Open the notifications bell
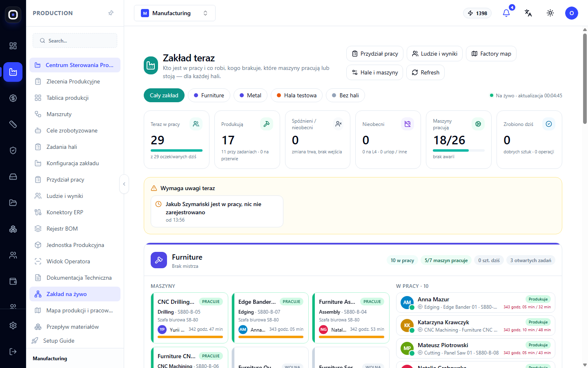 506,13
